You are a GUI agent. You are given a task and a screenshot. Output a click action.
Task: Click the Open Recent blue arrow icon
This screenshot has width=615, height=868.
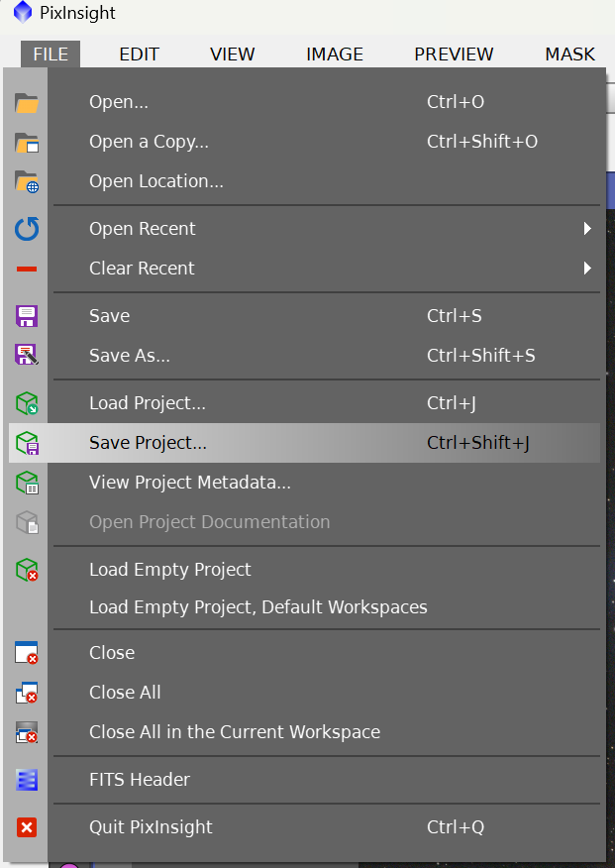(27, 229)
